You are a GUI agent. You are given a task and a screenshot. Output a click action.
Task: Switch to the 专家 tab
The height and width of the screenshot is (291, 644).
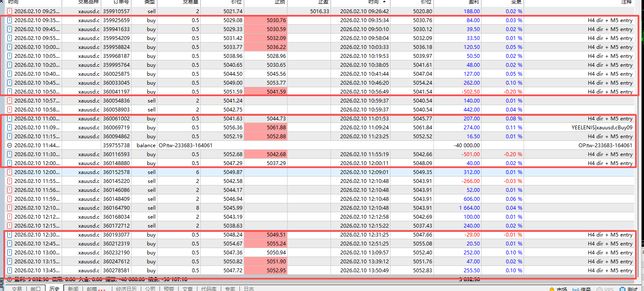[x=230, y=289]
